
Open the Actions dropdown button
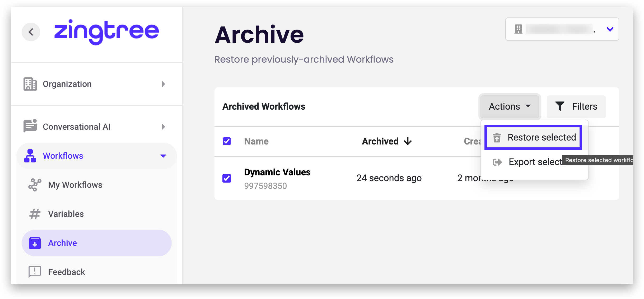[509, 106]
